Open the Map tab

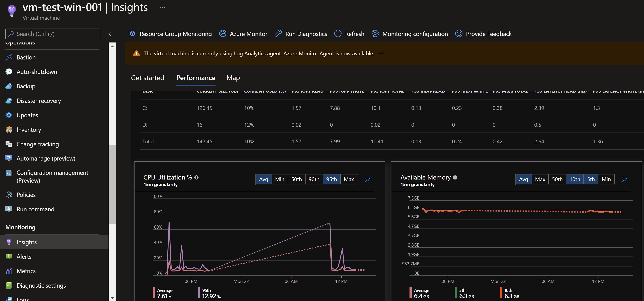[x=233, y=78]
